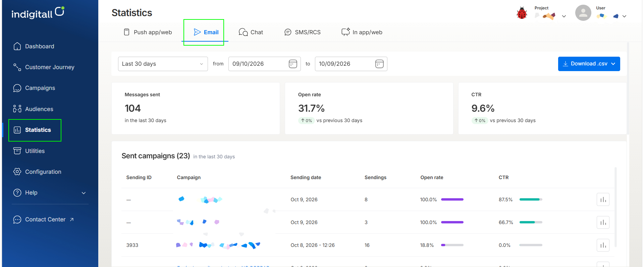Viewport: 644px width, 267px height.
Task: Expand the Help submenu chevron
Action: (84, 193)
